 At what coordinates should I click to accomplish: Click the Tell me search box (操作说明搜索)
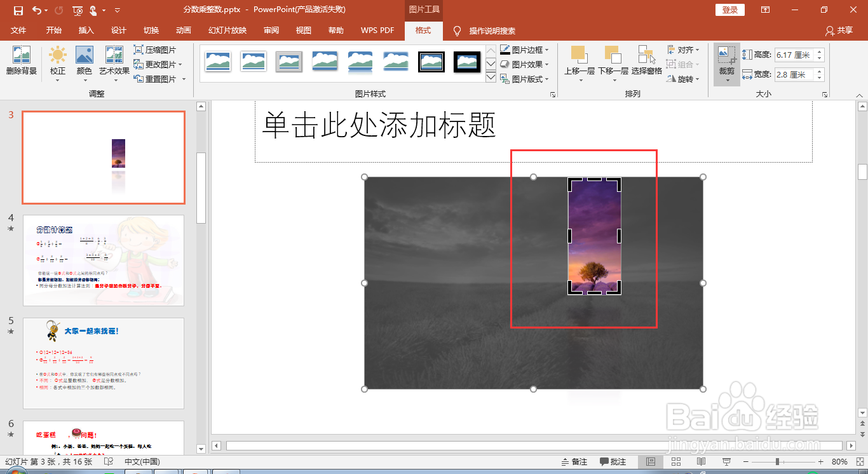(x=492, y=30)
